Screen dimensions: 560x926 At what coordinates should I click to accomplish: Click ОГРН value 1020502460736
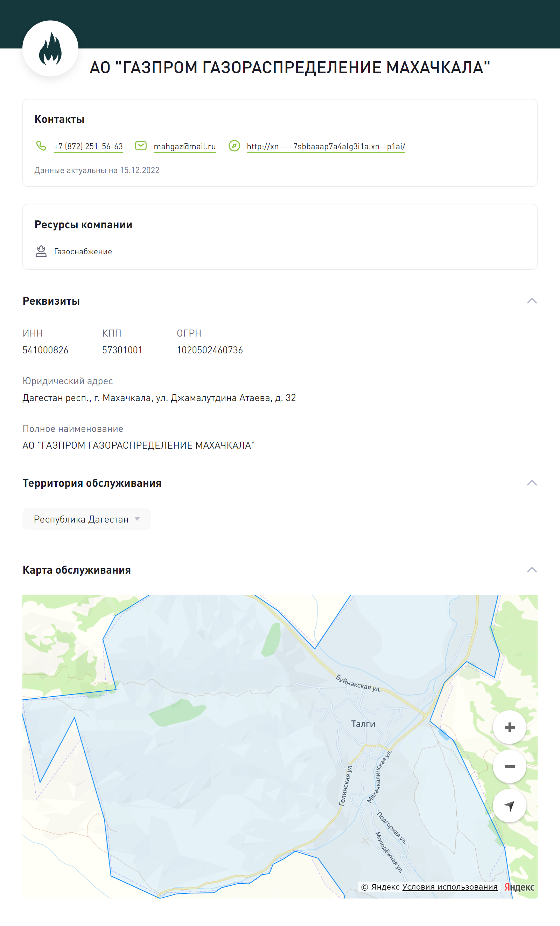pos(210,350)
